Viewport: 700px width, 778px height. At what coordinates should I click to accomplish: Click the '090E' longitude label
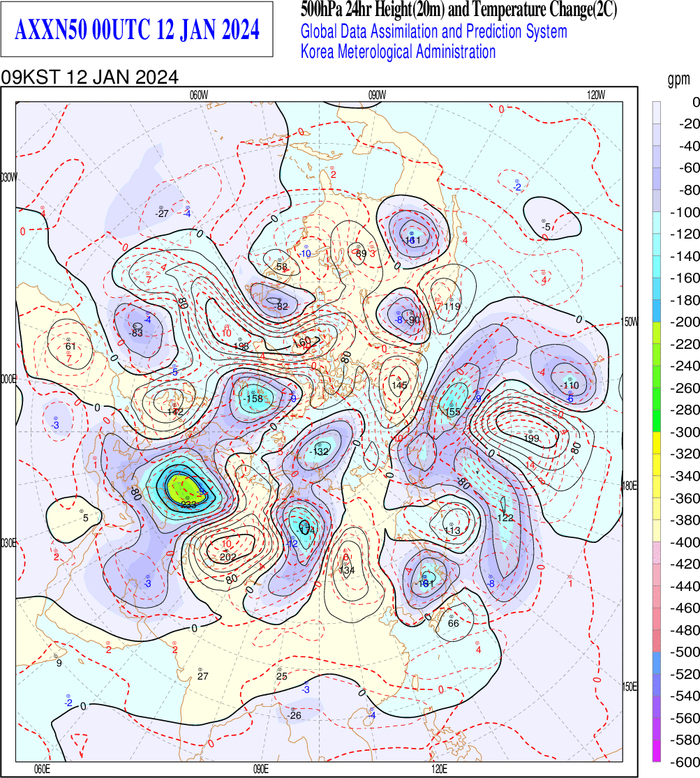point(260,769)
